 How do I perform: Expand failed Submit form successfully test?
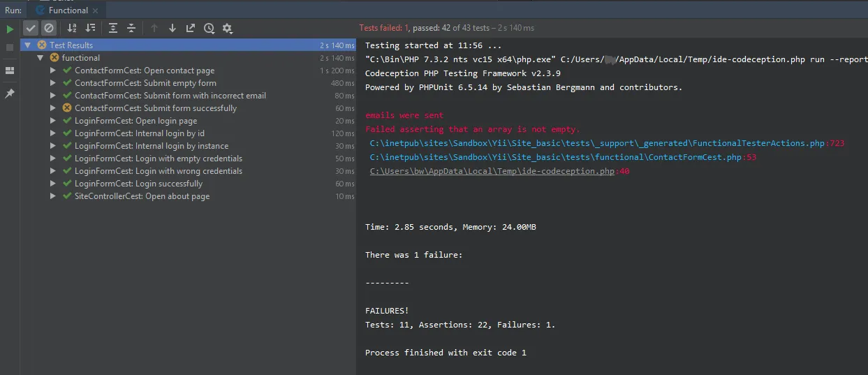click(x=53, y=108)
